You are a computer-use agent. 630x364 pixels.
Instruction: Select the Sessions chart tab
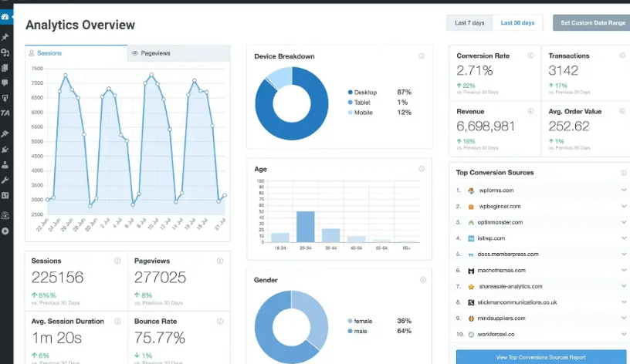click(76, 53)
